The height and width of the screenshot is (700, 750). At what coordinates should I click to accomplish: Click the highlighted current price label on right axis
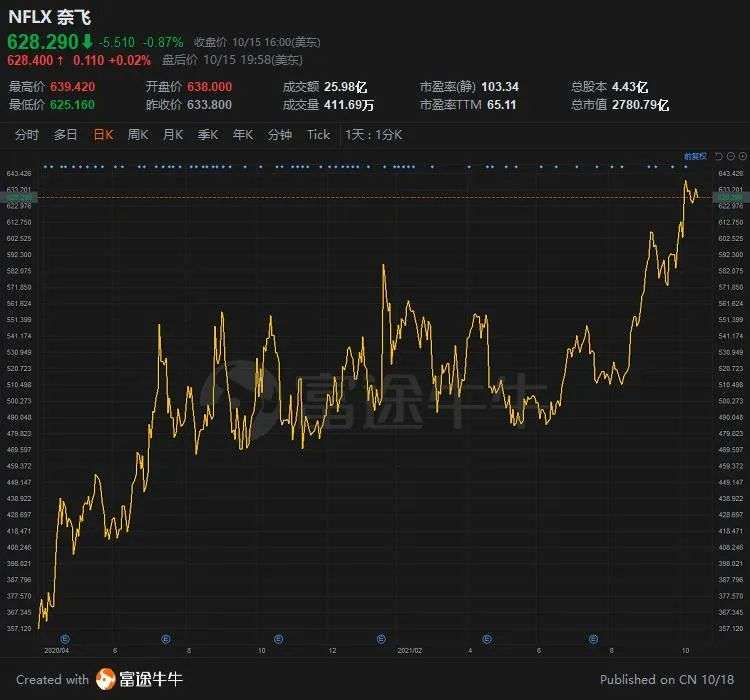(x=729, y=198)
